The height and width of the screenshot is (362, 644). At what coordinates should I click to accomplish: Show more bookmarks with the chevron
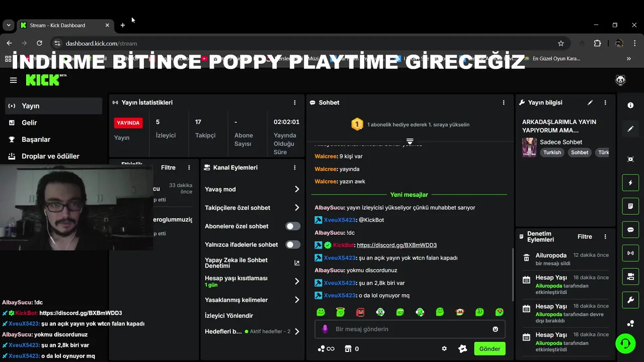point(628,59)
